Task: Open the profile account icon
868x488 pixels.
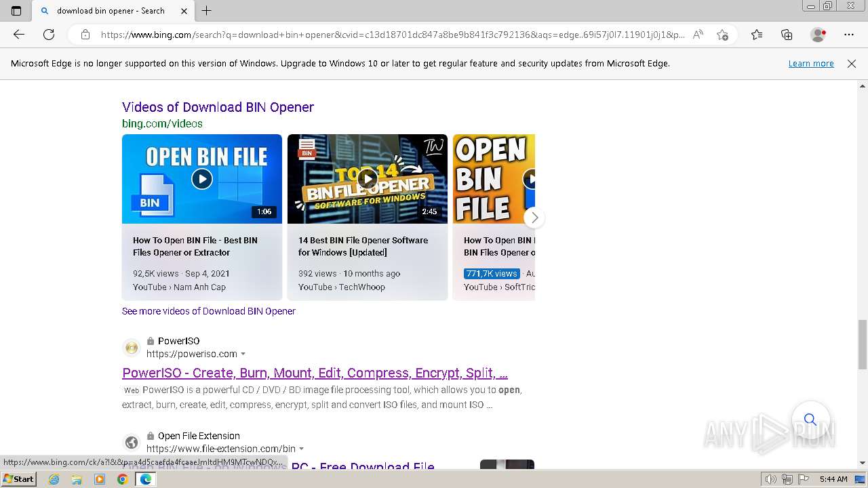Action: pos(818,35)
